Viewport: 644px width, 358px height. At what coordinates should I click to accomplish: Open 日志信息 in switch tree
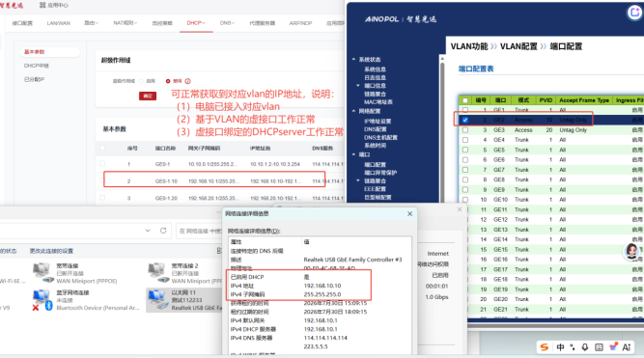click(x=375, y=77)
